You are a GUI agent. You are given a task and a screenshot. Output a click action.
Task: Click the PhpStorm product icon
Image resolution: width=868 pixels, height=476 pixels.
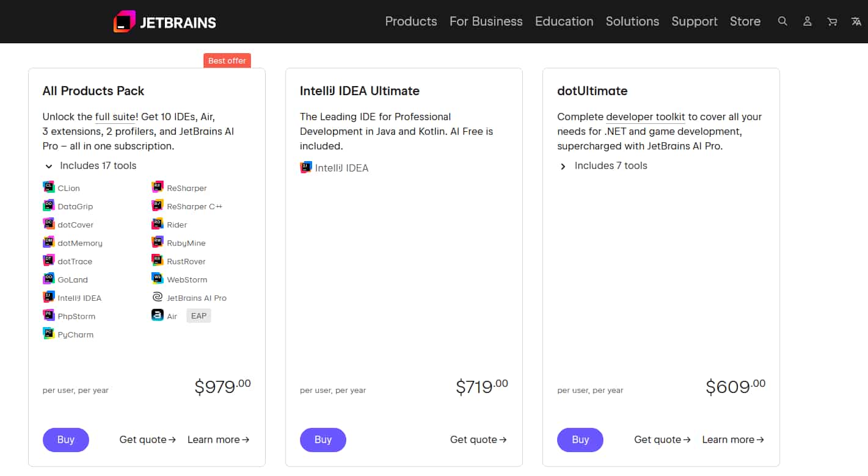point(49,316)
